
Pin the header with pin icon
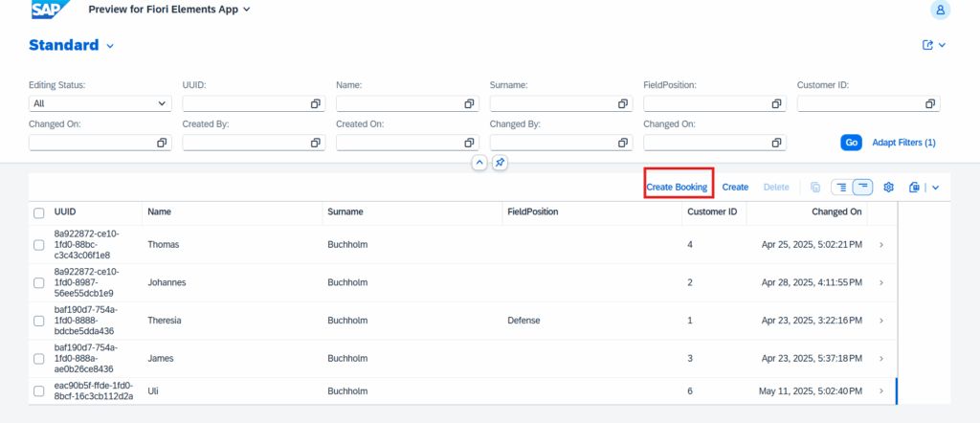(x=500, y=163)
